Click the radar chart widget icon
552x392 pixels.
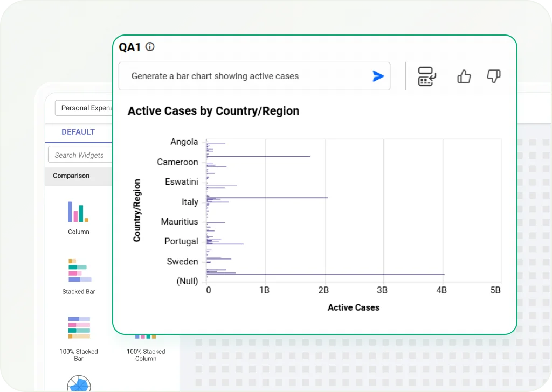point(79,383)
